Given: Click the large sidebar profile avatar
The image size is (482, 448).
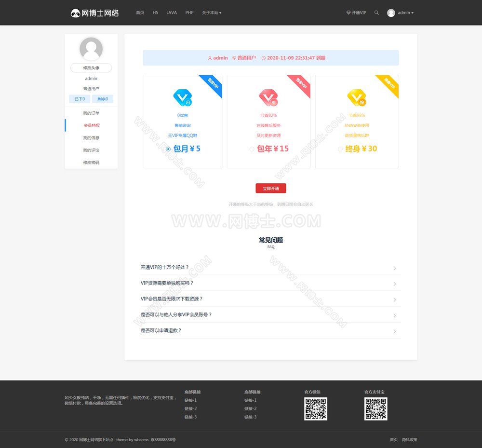Looking at the screenshot, I should click(x=91, y=49).
